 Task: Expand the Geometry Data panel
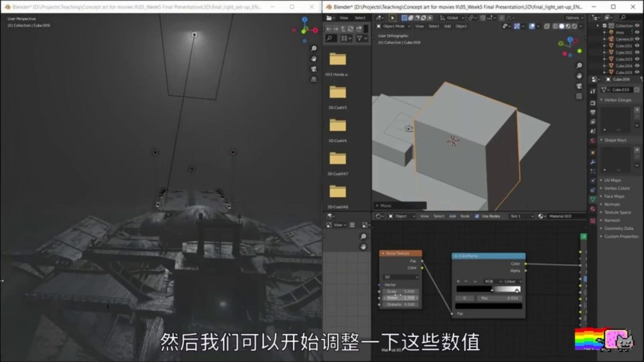coord(618,229)
